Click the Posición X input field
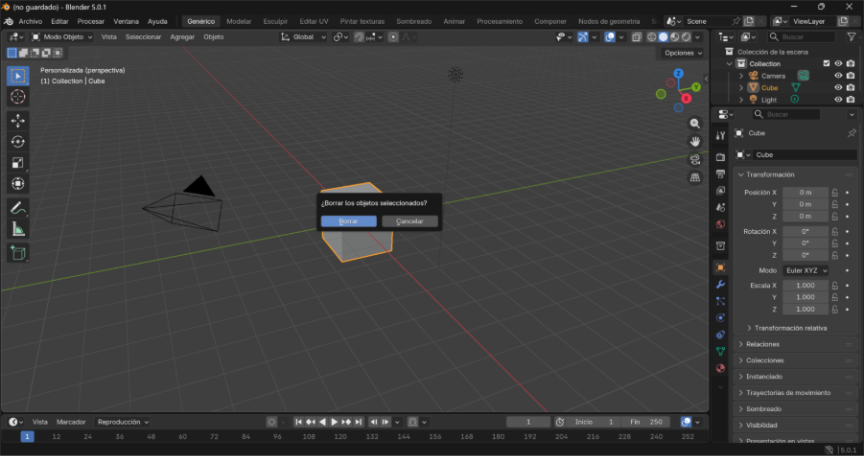Screen dimensions: 864x456 click(805, 192)
